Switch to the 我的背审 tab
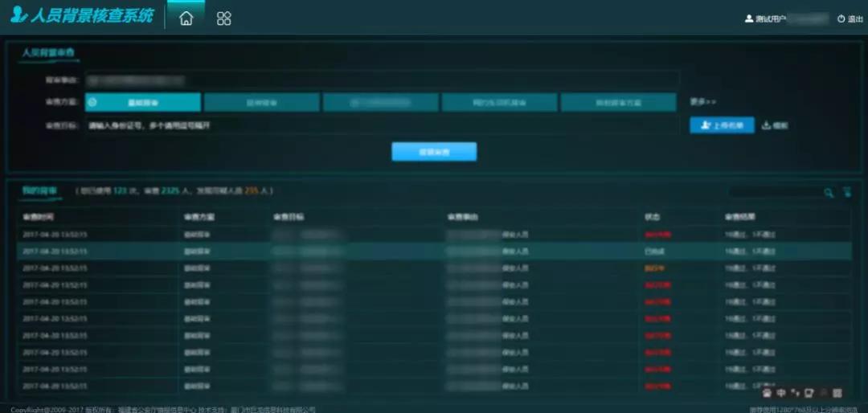Screen dimensions: 868x413 pos(39,191)
